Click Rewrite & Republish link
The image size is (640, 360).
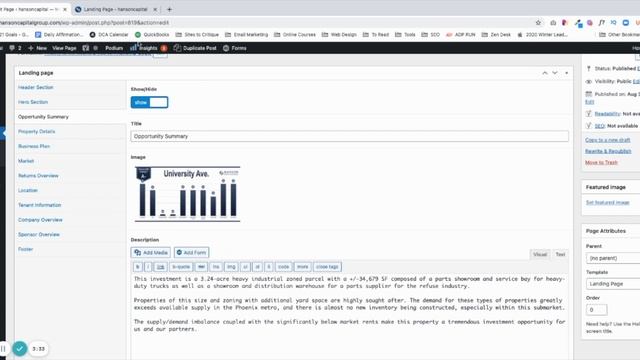click(608, 151)
